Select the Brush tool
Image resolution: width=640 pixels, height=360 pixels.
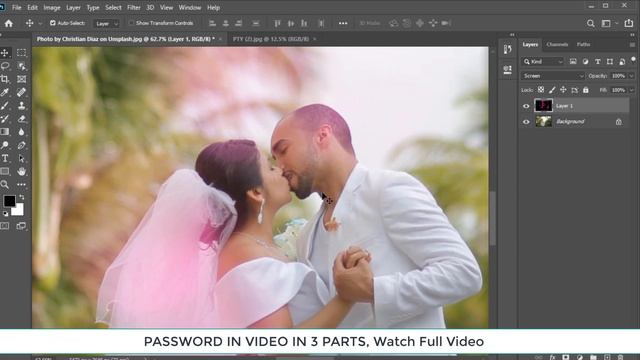(5, 106)
